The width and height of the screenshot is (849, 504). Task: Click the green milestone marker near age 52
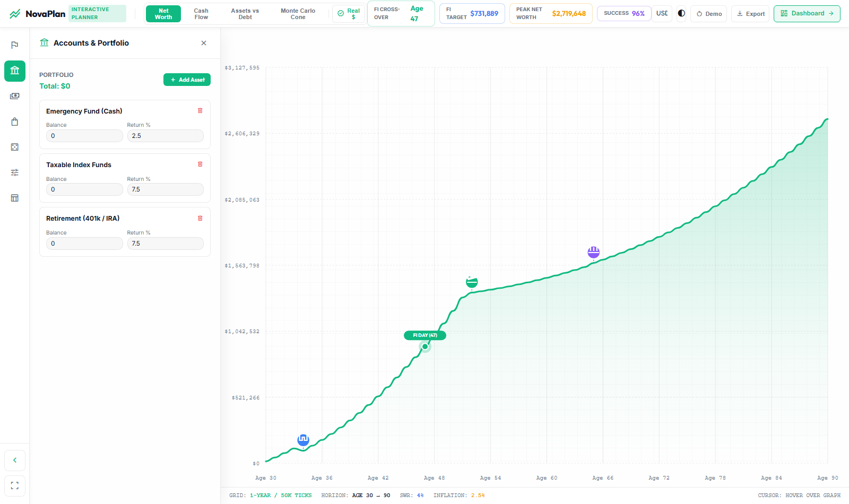pyautogui.click(x=472, y=282)
